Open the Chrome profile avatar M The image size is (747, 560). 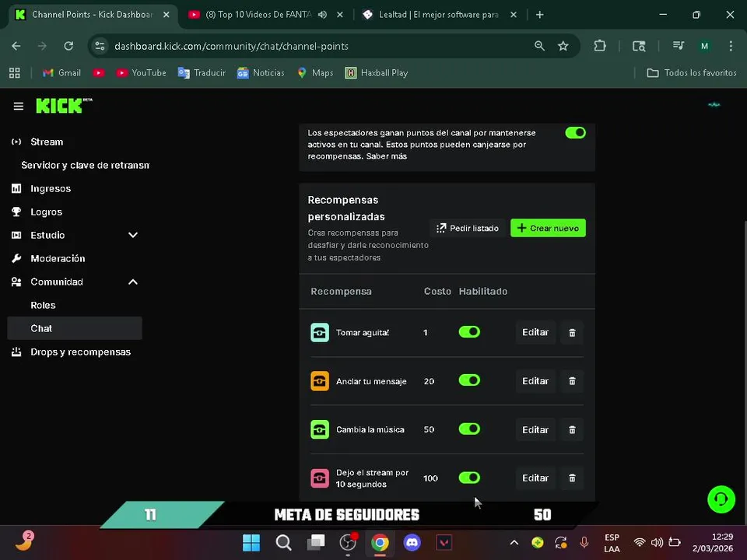[x=705, y=46]
